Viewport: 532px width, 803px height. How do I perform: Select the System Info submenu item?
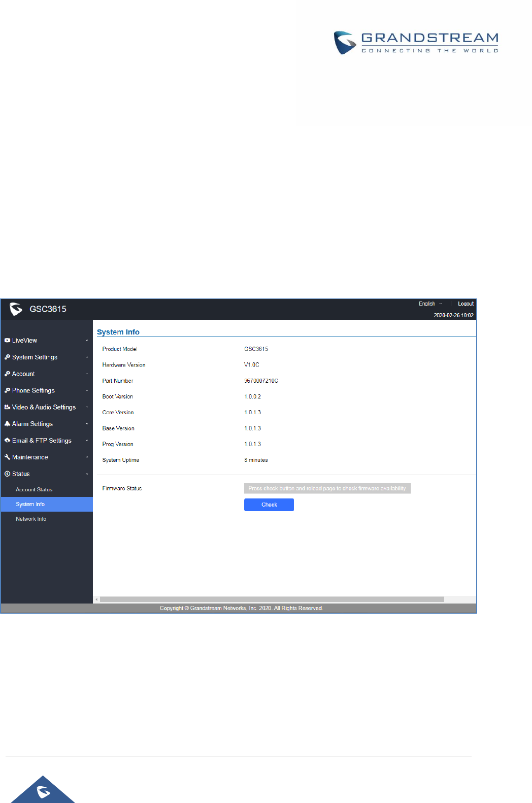pos(47,505)
